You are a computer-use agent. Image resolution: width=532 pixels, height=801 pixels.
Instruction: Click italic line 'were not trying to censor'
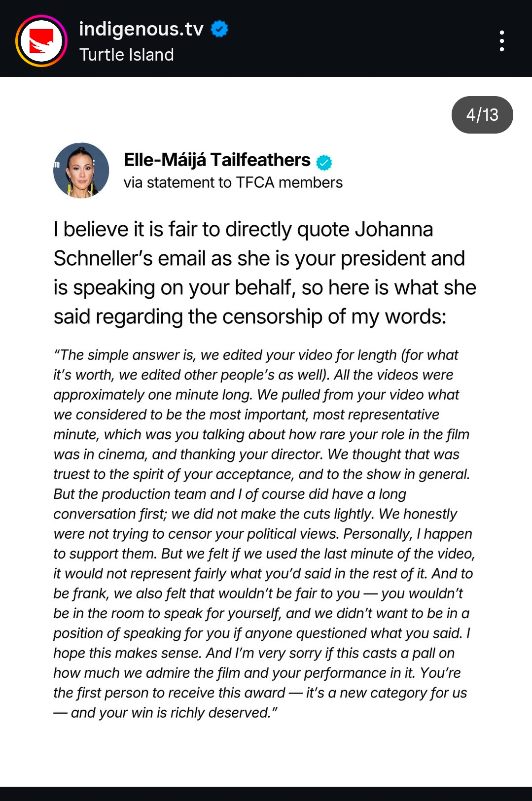click(262, 534)
